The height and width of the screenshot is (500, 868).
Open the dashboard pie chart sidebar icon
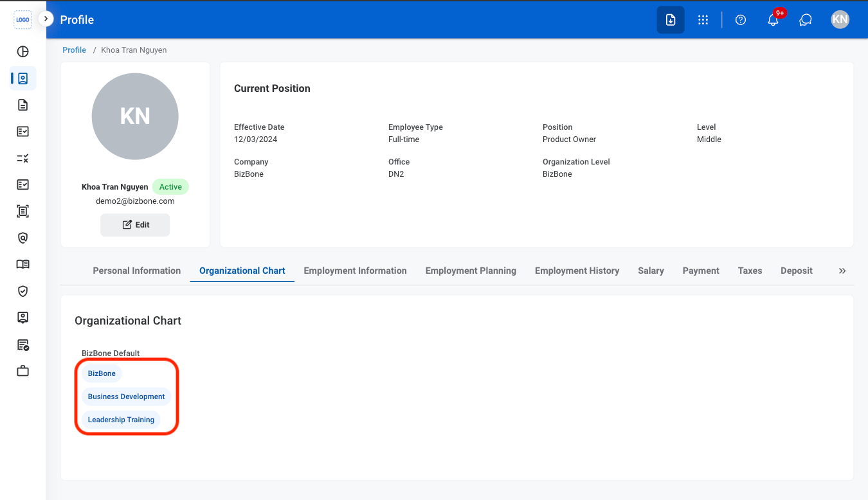pos(23,52)
